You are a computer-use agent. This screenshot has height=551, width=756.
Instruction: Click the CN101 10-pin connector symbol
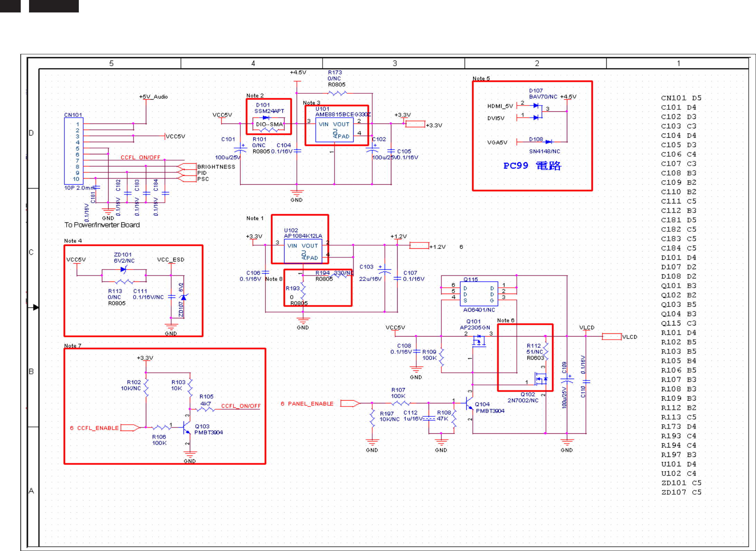73,151
